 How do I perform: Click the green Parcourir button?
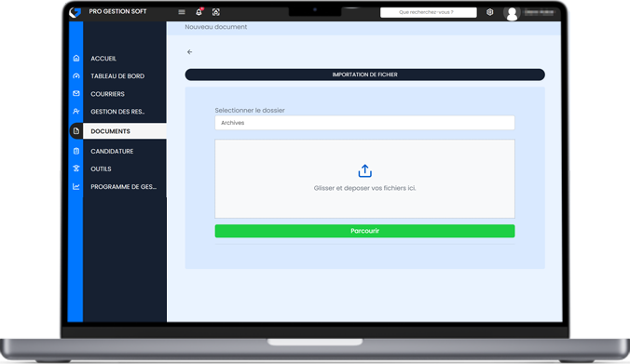point(364,231)
